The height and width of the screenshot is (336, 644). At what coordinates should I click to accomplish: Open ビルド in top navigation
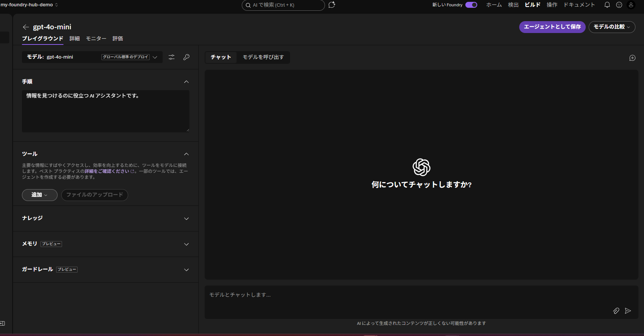tap(533, 5)
